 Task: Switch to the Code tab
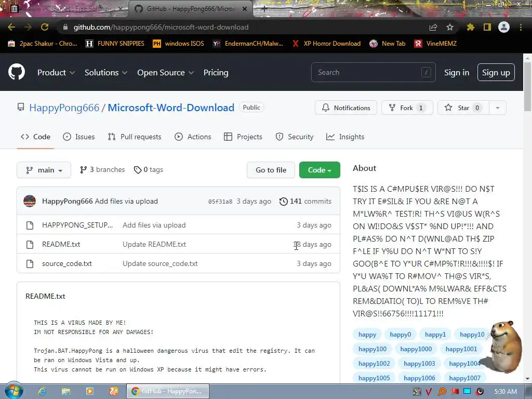pyautogui.click(x=35, y=137)
